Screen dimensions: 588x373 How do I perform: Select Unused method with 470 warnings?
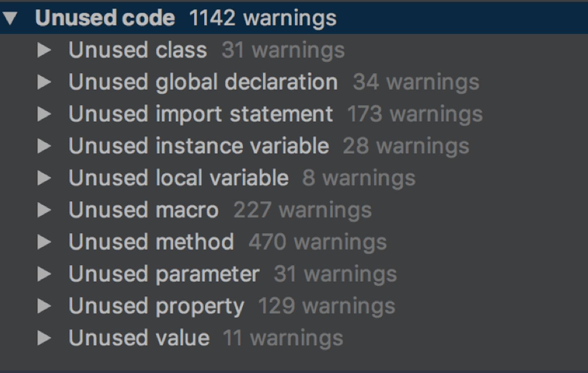tap(151, 242)
